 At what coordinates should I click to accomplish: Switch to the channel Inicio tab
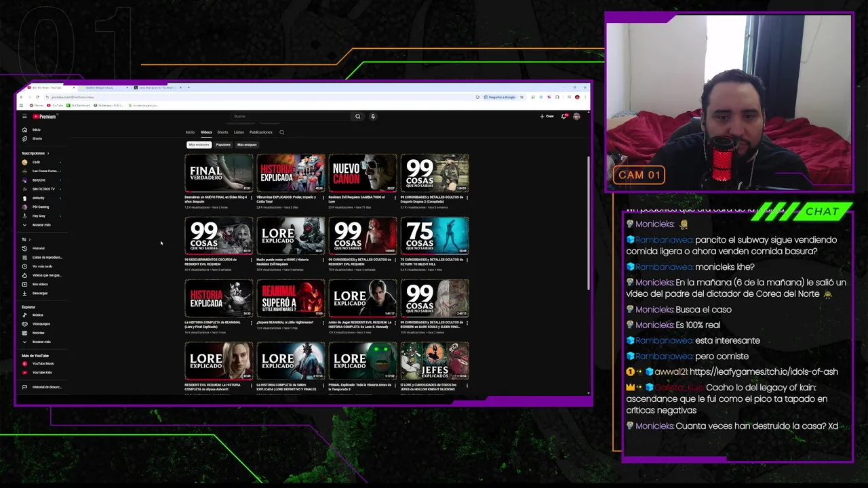[190, 132]
